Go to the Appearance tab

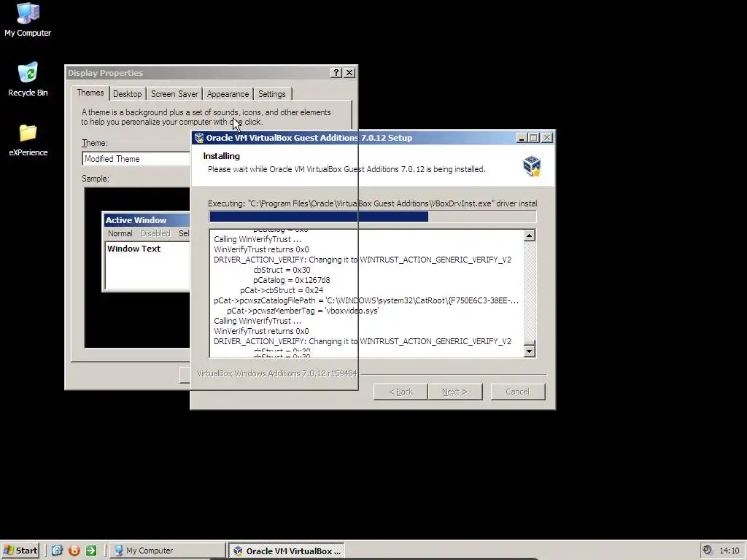tap(228, 94)
